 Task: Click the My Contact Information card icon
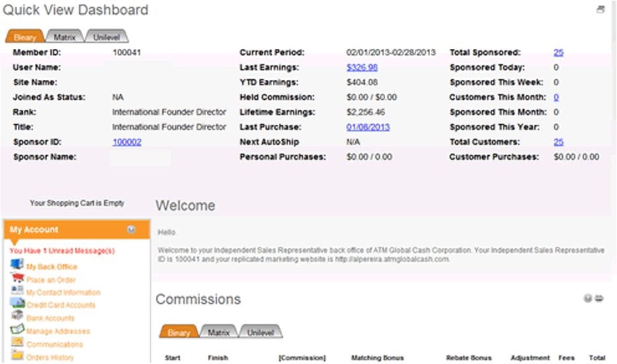[x=17, y=291]
